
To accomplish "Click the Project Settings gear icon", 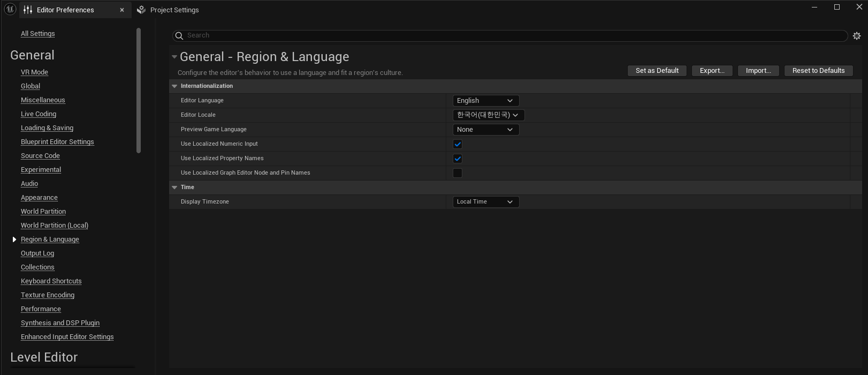I will pyautogui.click(x=141, y=10).
